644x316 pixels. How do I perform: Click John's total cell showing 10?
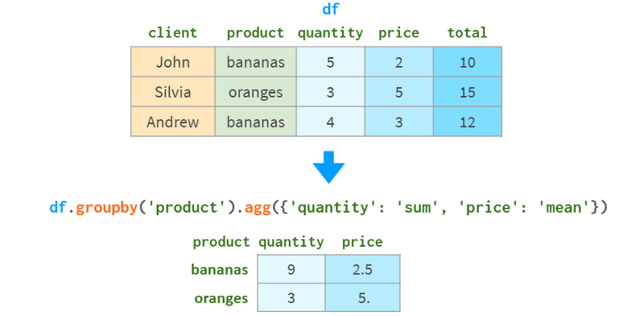click(468, 62)
